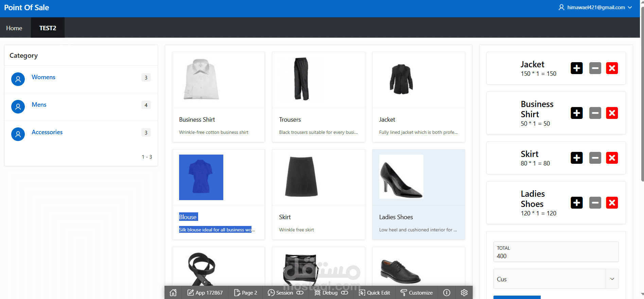The height and width of the screenshot is (299, 644).
Task: Click the blue blouse image
Action: (x=201, y=177)
